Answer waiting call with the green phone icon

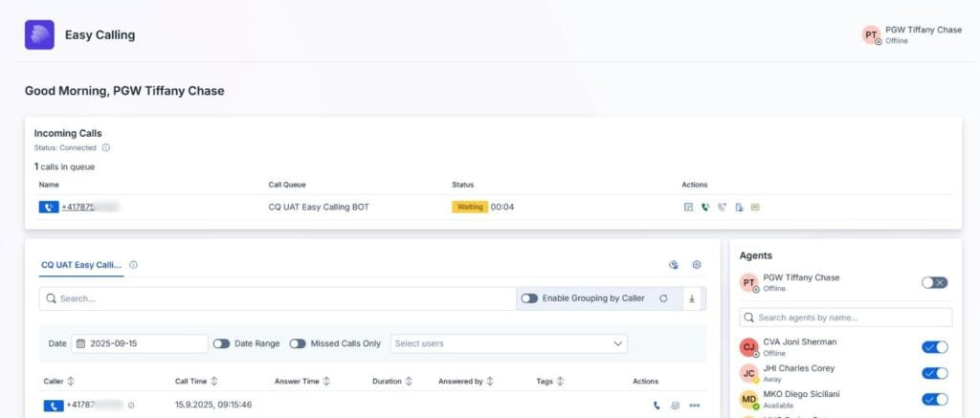coord(705,208)
